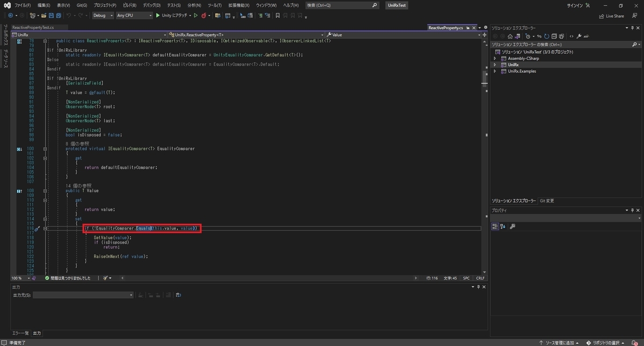This screenshot has height=346, width=644.
Task: Toggle auto-hide pin on Solution Explorer
Action: pos(632,28)
